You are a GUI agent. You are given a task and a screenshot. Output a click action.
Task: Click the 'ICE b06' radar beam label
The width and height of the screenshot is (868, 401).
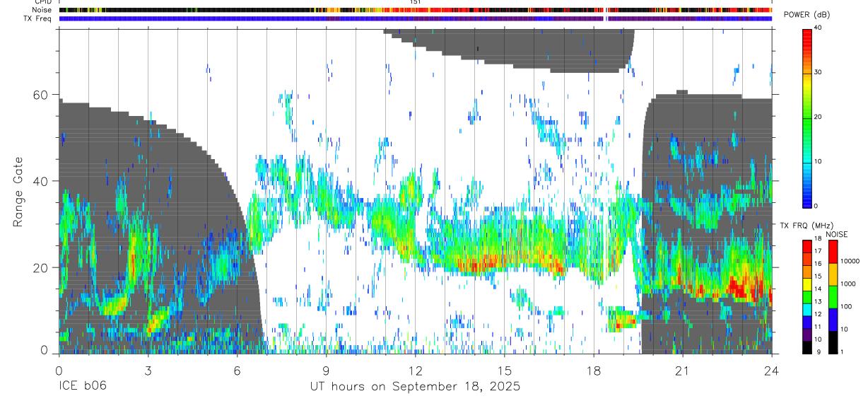coord(82,387)
